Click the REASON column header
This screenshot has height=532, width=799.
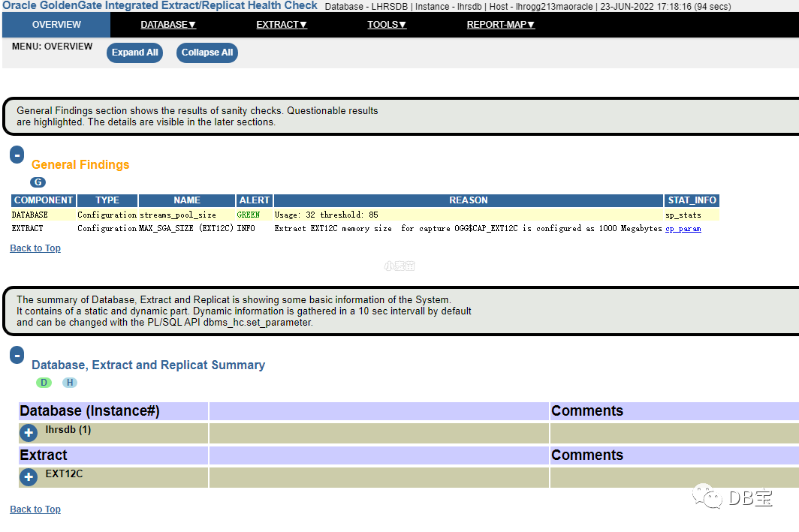(x=469, y=200)
